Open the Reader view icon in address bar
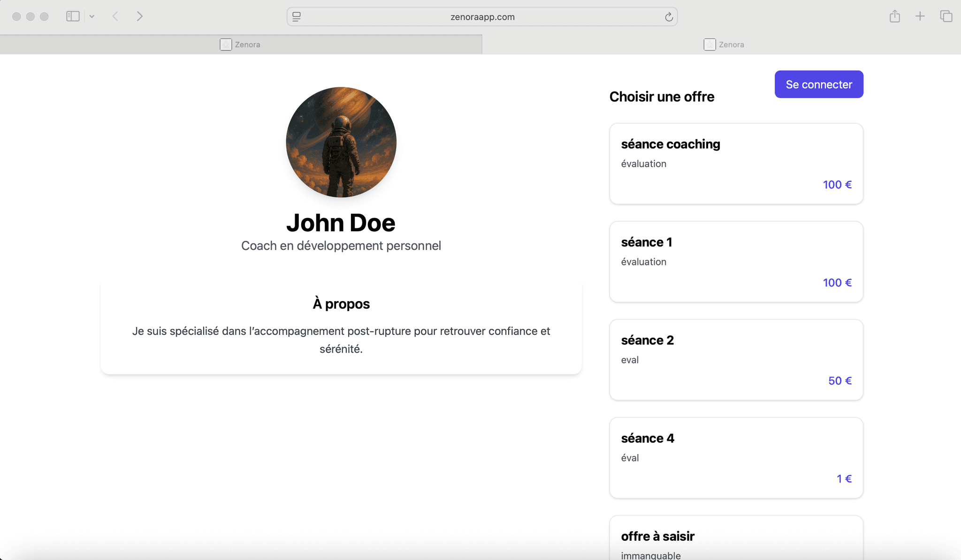This screenshot has width=961, height=560. (296, 16)
